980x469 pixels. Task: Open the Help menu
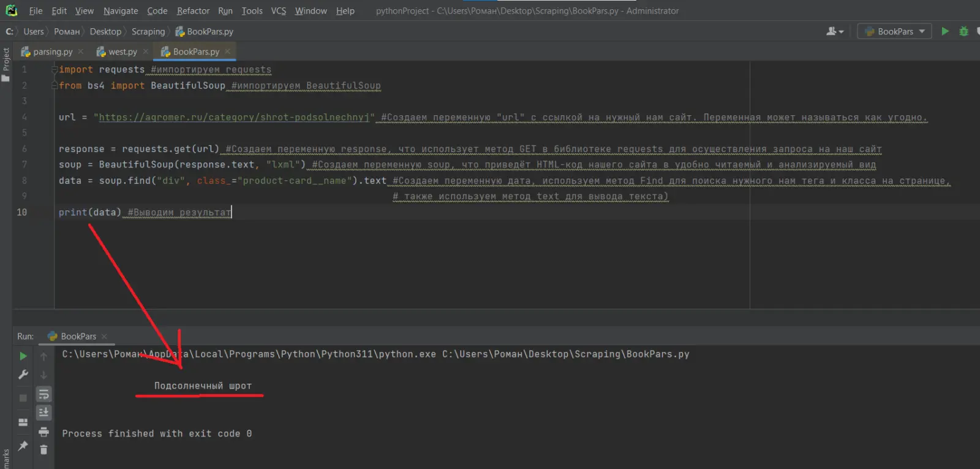coord(345,11)
